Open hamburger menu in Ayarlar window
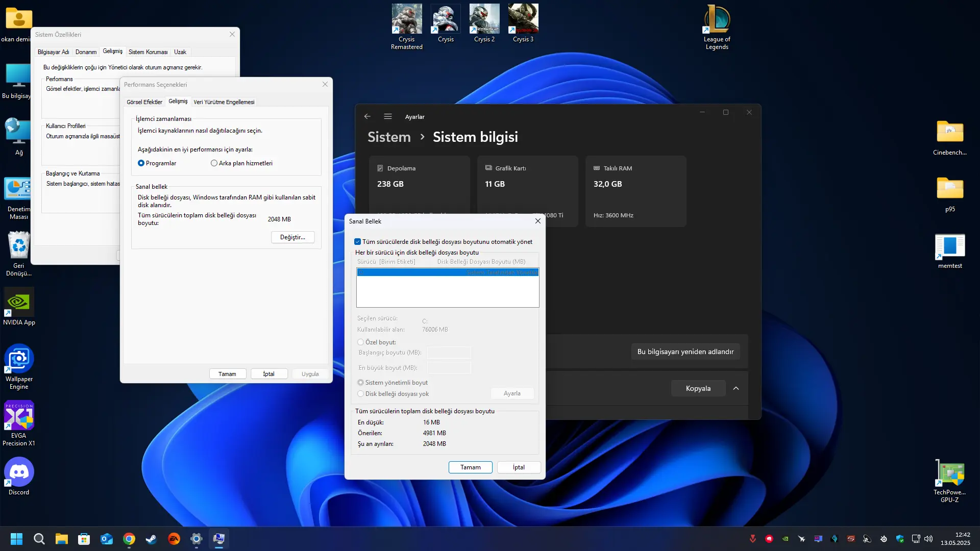Screen dimensions: 980x551 (x=388, y=116)
